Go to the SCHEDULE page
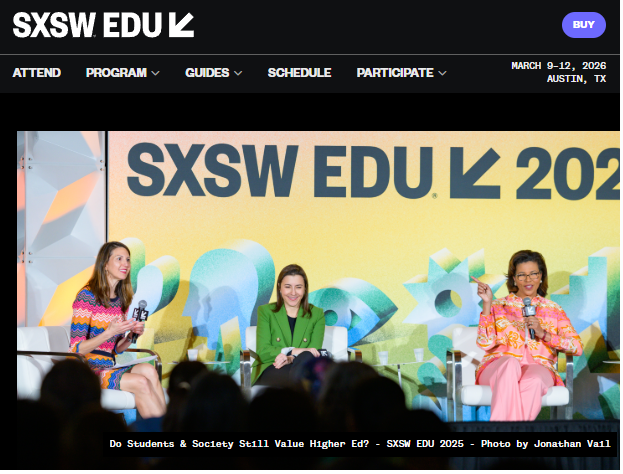The image size is (623, 474). (299, 73)
